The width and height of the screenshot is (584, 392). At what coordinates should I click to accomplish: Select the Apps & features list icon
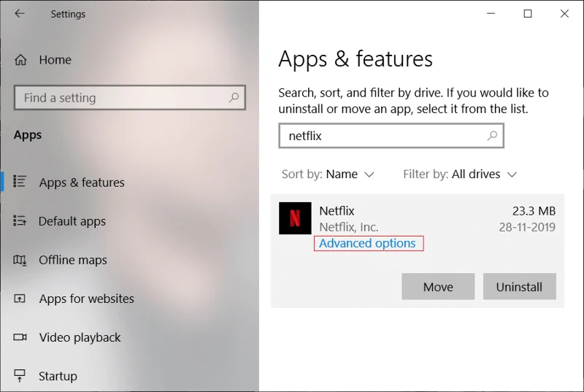tap(20, 181)
